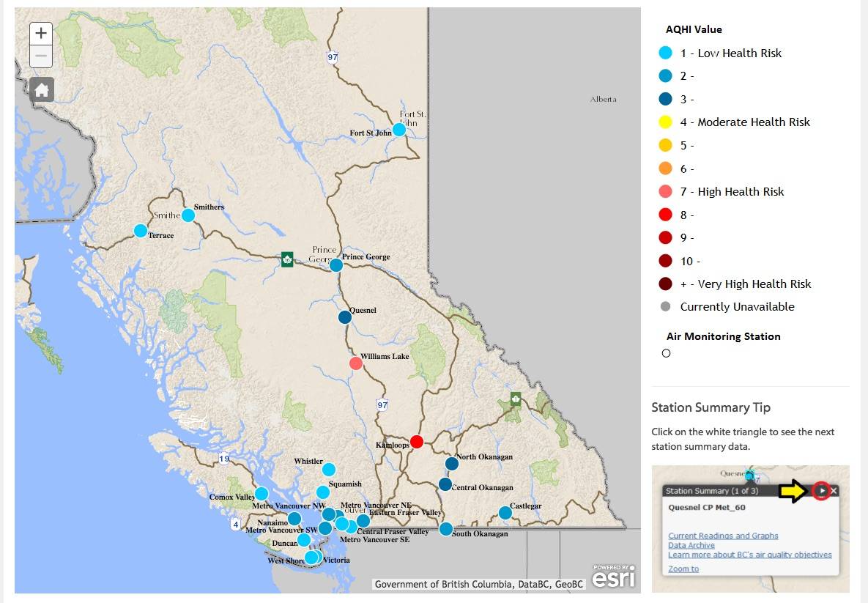Zoom in on the map
Image resolution: width=868 pixels, height=603 pixels.
[x=41, y=33]
